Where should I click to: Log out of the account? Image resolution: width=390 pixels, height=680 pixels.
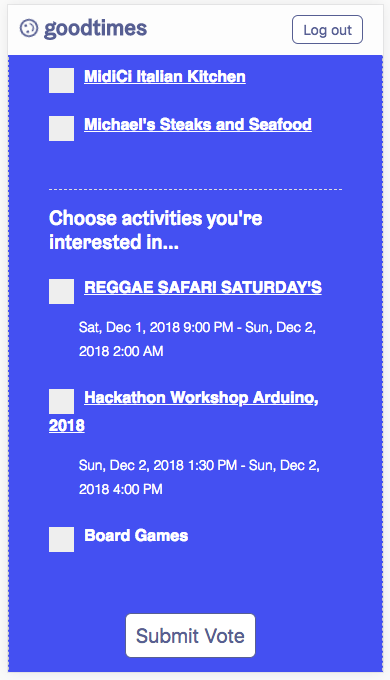pyautogui.click(x=327, y=29)
